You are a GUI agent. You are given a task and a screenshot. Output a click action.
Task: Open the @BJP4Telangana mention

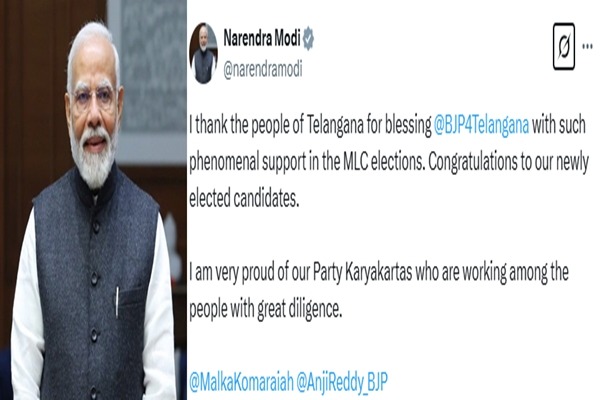tap(481, 125)
